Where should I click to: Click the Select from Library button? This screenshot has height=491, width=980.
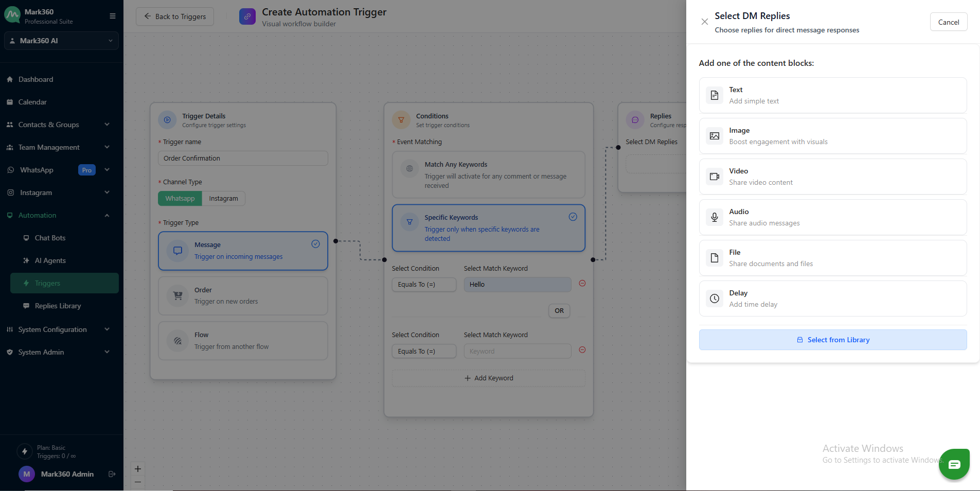click(832, 340)
